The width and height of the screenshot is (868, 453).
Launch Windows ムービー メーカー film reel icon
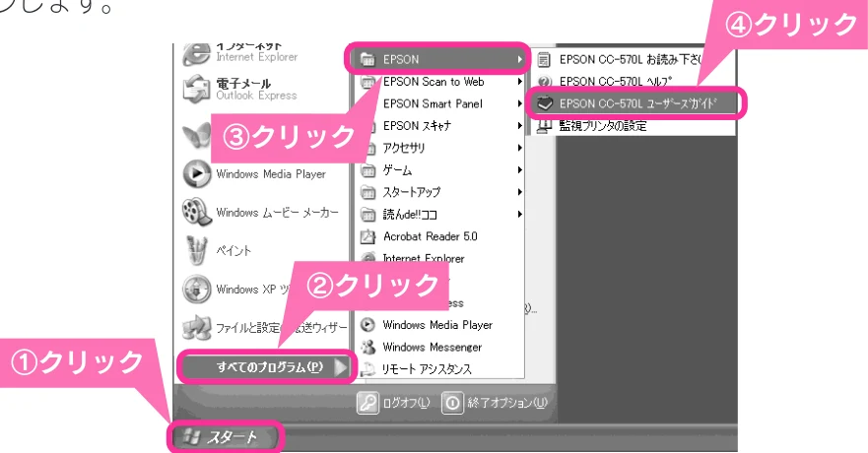tap(196, 213)
